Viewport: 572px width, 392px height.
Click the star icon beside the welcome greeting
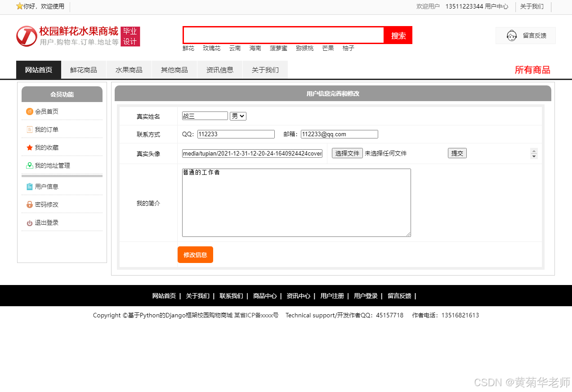pyautogui.click(x=19, y=6)
